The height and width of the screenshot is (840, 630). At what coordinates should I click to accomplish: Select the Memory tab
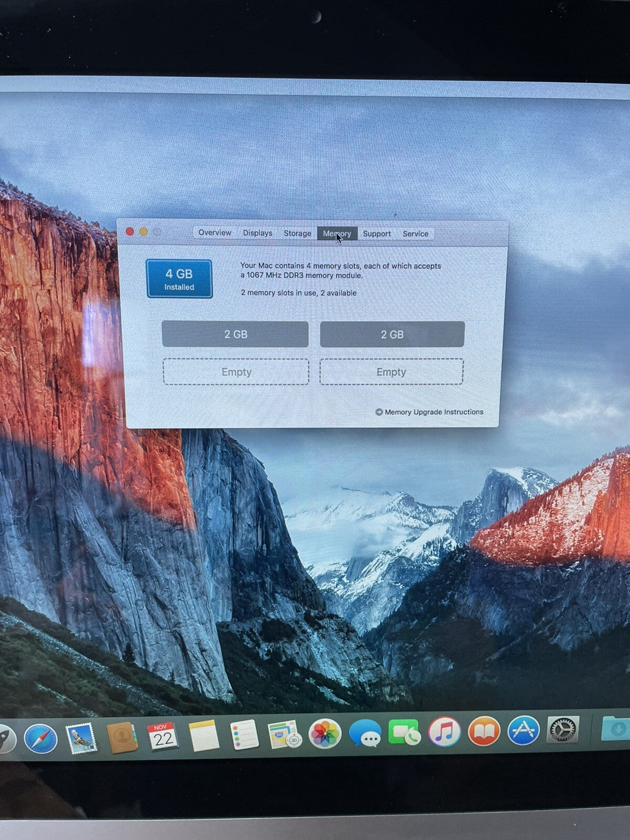pos(337,234)
